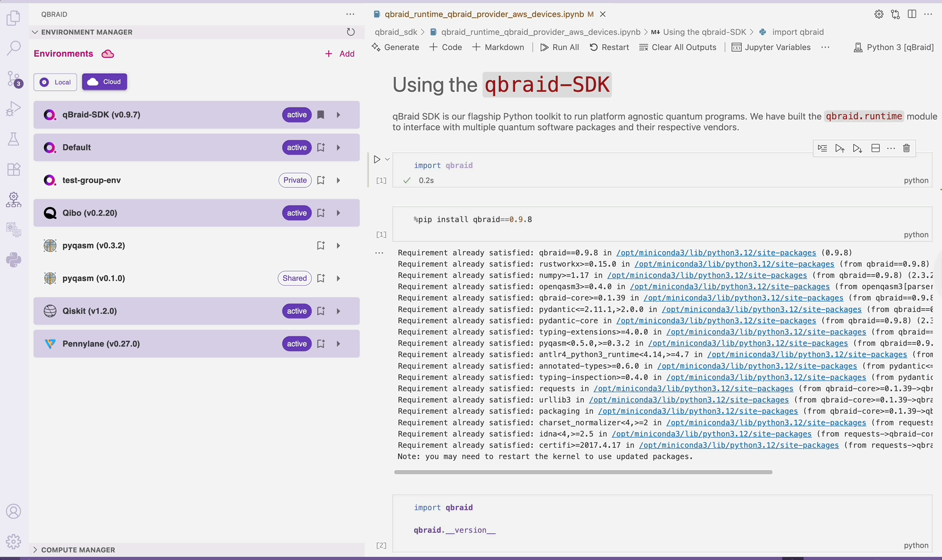Select the notebook file tab
Screen dimensions: 942x560
484,14
